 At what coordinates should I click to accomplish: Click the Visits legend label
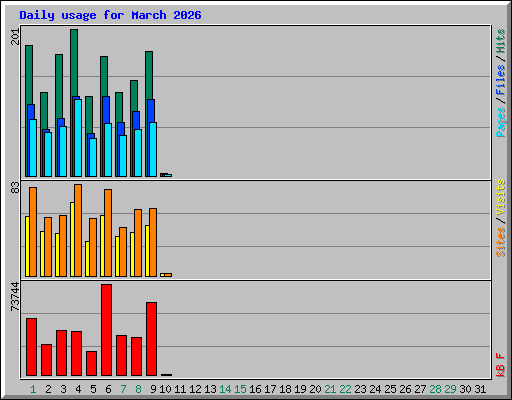[500, 197]
